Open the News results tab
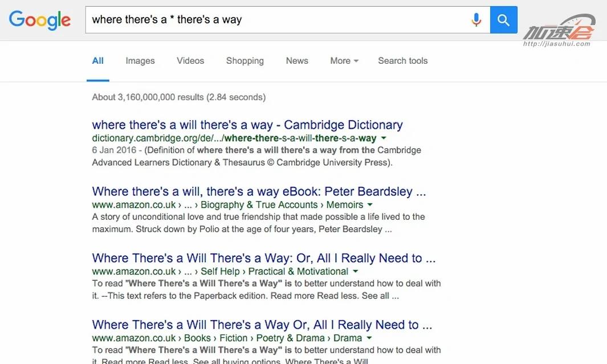 (297, 61)
